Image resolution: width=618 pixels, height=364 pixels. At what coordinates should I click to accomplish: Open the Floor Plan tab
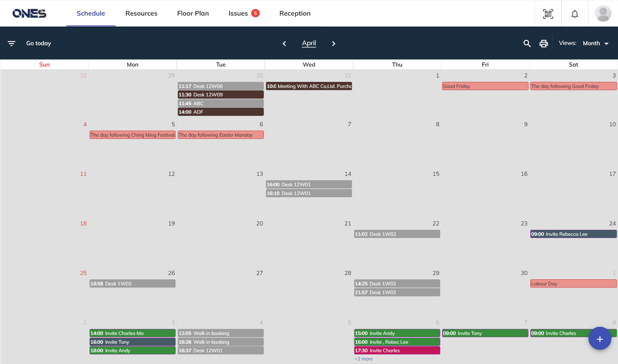[x=193, y=13]
